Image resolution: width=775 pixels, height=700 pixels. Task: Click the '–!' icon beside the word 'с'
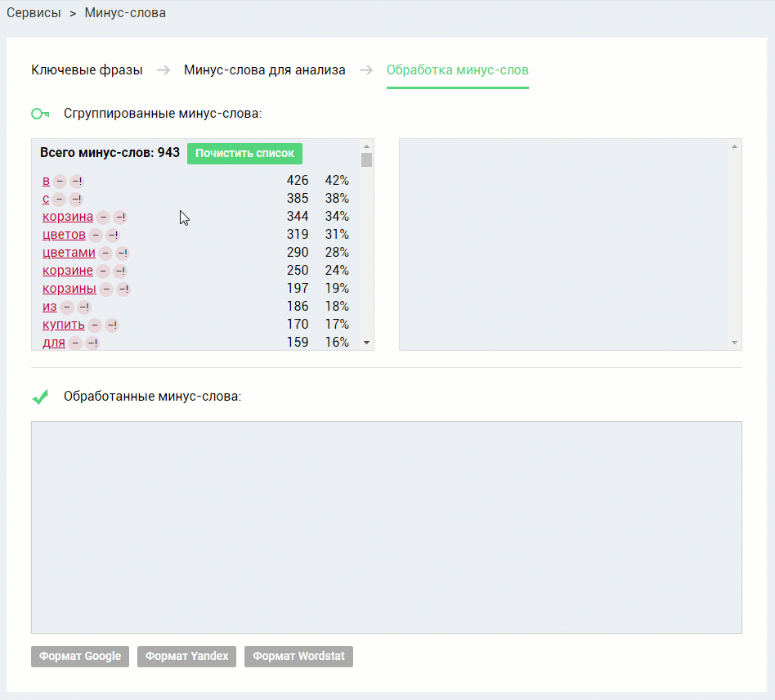point(76,200)
